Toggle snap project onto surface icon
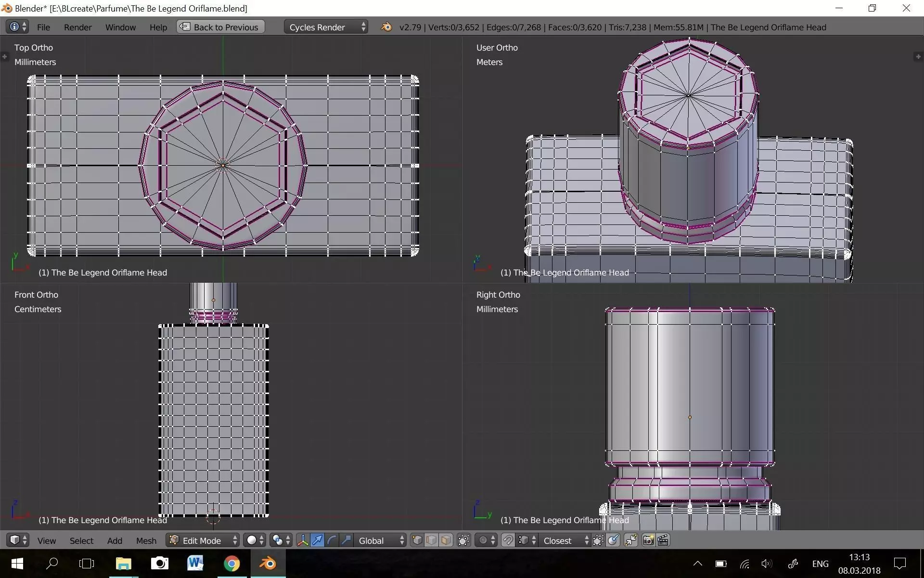 (613, 540)
